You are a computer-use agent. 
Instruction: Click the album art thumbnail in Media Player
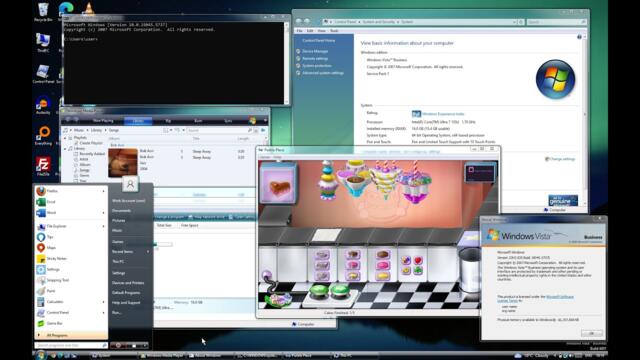[122, 163]
